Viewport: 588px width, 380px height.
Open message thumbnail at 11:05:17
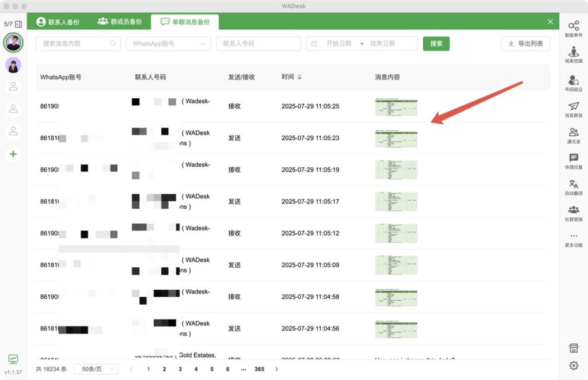coord(396,202)
